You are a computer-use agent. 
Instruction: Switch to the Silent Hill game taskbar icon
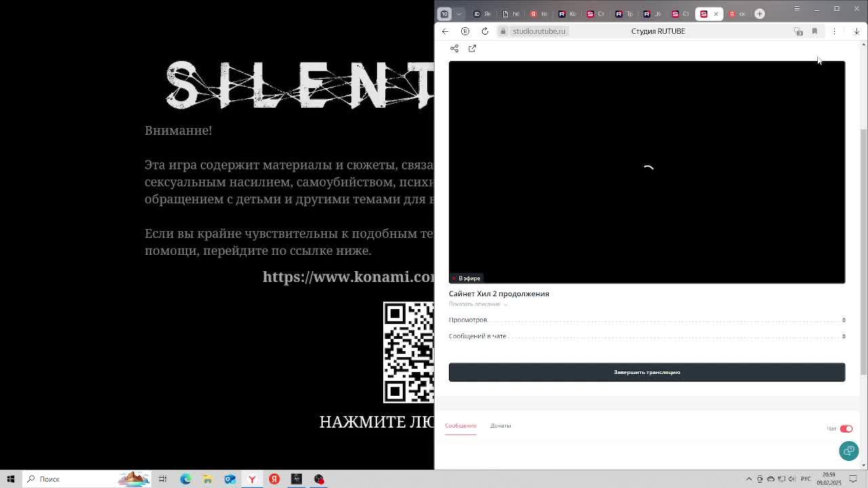click(x=296, y=479)
